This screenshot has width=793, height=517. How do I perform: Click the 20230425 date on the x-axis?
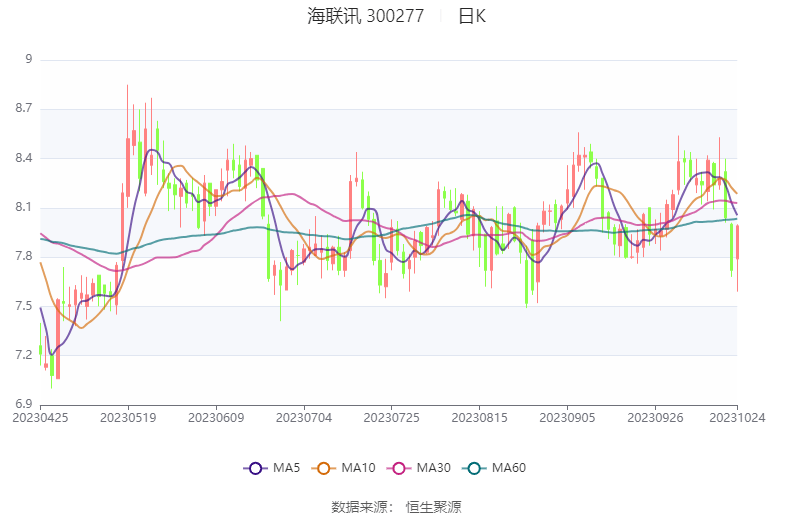pos(40,417)
